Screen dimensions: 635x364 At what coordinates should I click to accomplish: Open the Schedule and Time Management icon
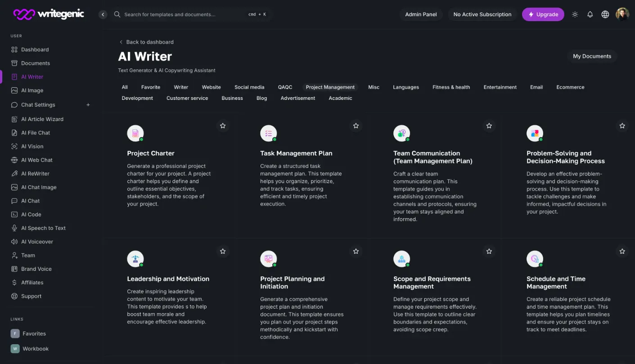click(x=535, y=259)
